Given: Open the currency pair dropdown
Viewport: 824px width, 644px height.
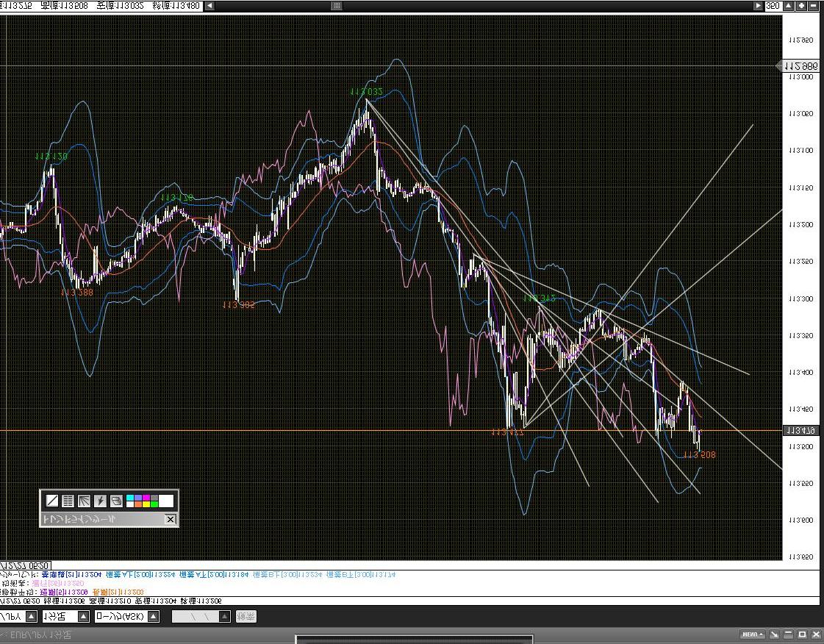Looking at the screenshot, I should (x=32, y=617).
